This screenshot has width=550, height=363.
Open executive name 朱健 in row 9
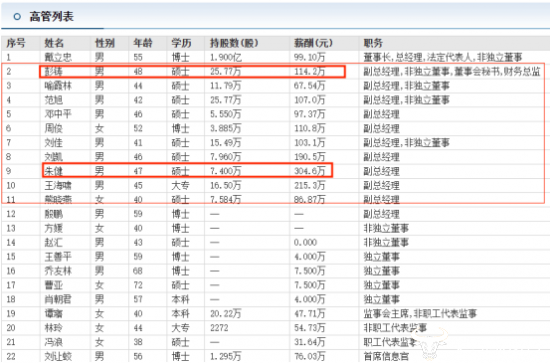[x=54, y=171]
